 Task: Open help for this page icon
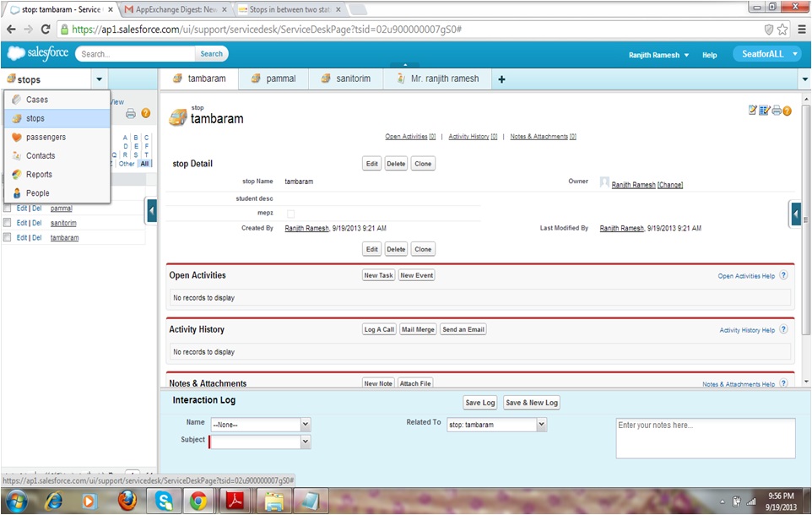[788, 111]
